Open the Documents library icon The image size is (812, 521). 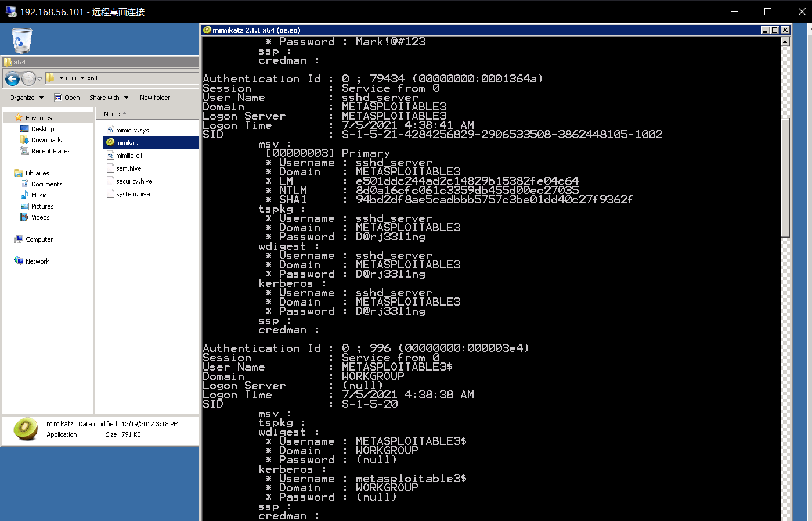24,184
